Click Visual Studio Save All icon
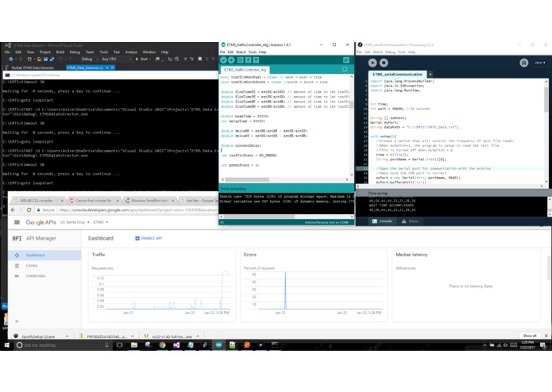 pos(52,59)
